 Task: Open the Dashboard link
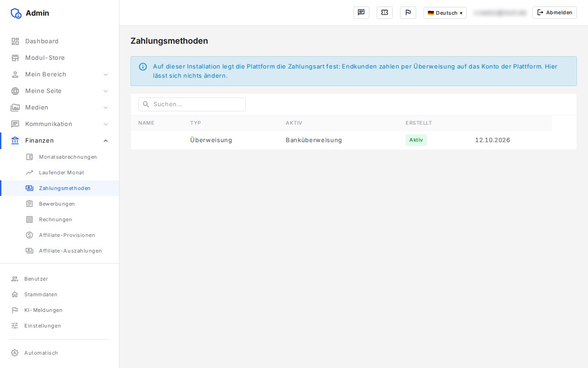click(x=59, y=41)
